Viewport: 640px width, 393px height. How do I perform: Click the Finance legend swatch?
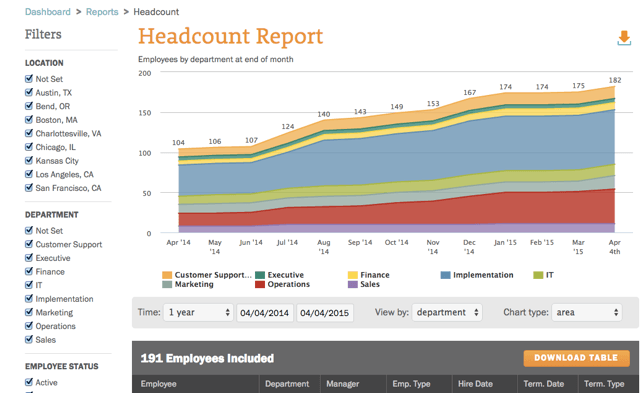353,275
